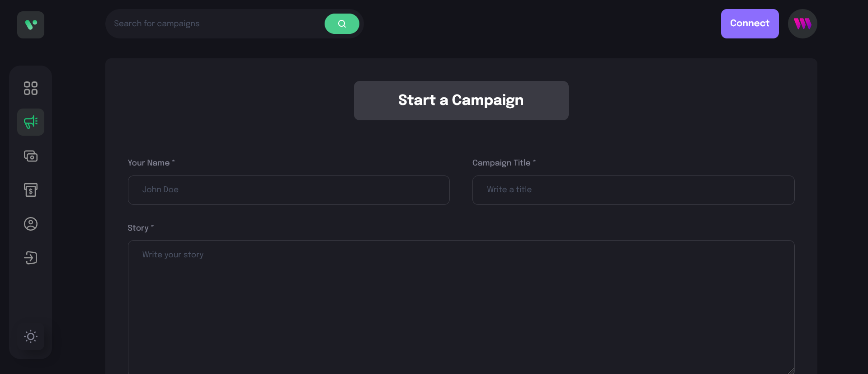Click the green V logo at top left
Image resolution: width=868 pixels, height=374 pixels.
31,25
